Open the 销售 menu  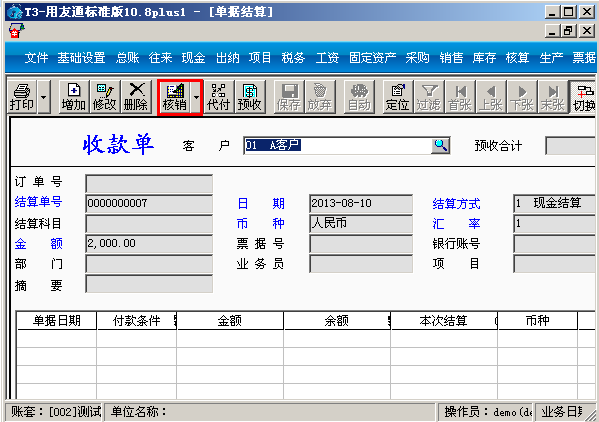point(451,58)
